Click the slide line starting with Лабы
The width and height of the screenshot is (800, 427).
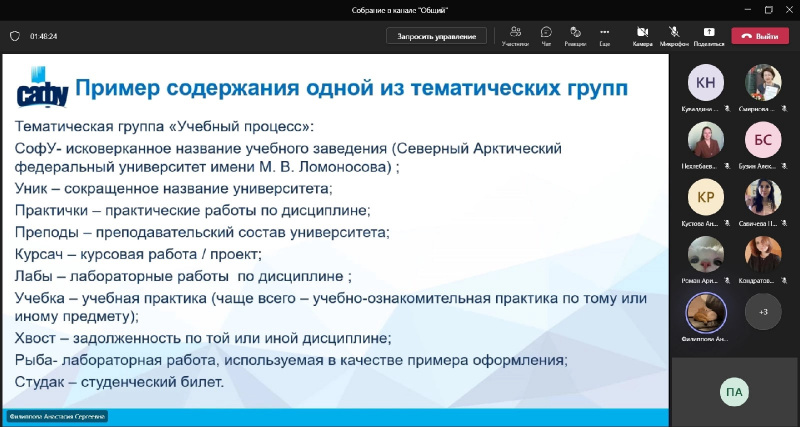183,277
